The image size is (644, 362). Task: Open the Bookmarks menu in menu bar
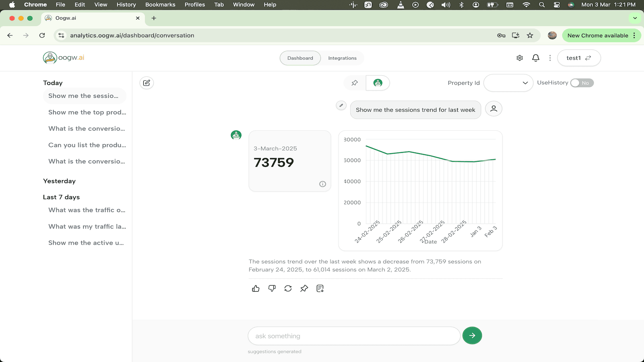tap(160, 4)
